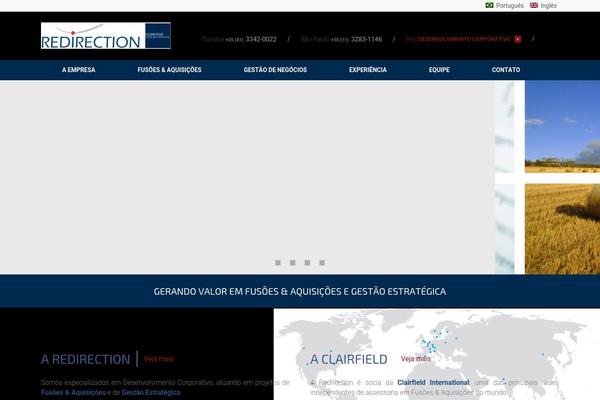600x400 pixels.
Task: Open the Gestão de Negócios menu
Action: 275,70
